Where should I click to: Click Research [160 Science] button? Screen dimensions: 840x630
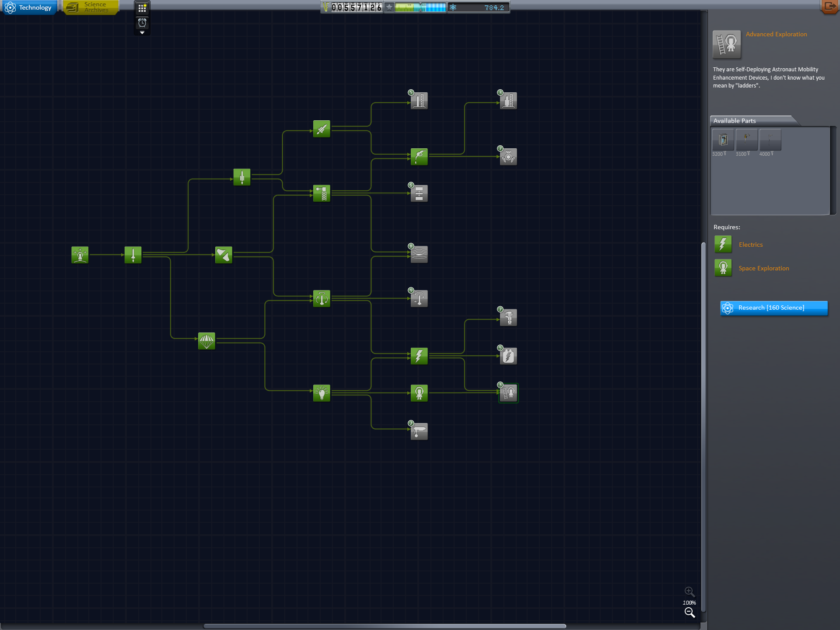(774, 308)
